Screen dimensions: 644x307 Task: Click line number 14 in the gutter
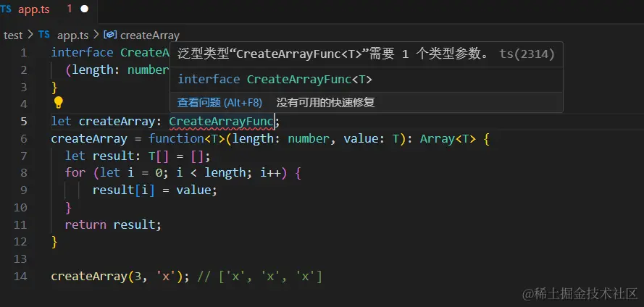[20, 276]
